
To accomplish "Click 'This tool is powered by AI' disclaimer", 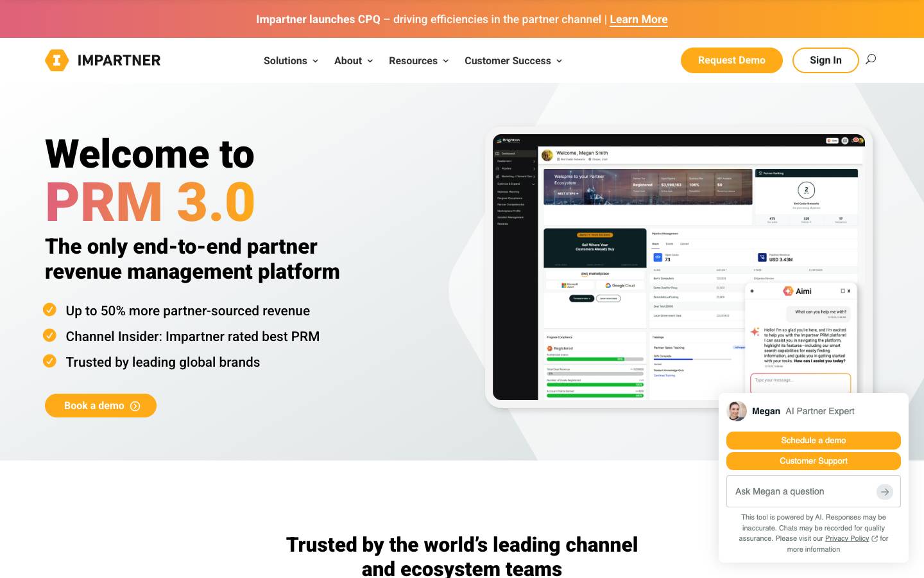I will 814,533.
